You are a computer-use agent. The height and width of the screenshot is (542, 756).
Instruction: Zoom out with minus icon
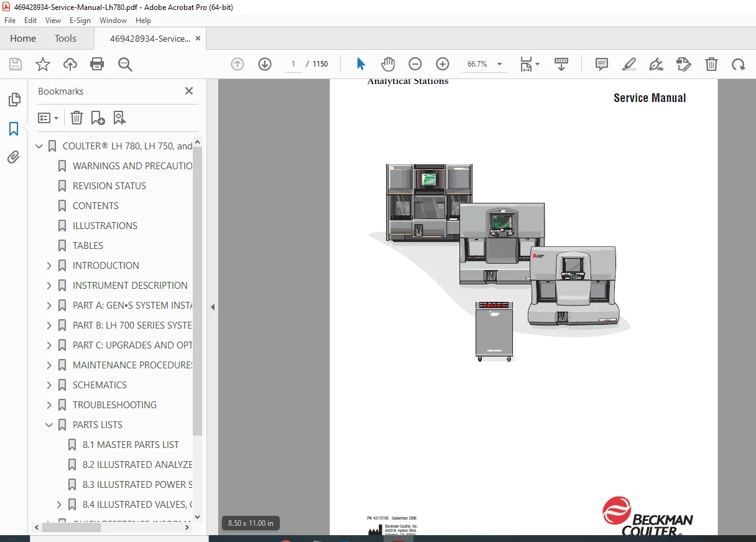tap(415, 64)
